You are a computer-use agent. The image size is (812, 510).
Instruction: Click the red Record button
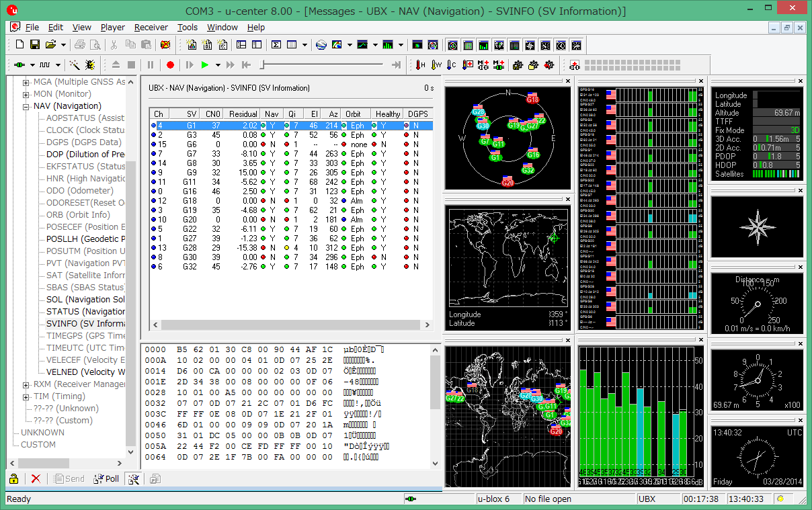(170, 65)
